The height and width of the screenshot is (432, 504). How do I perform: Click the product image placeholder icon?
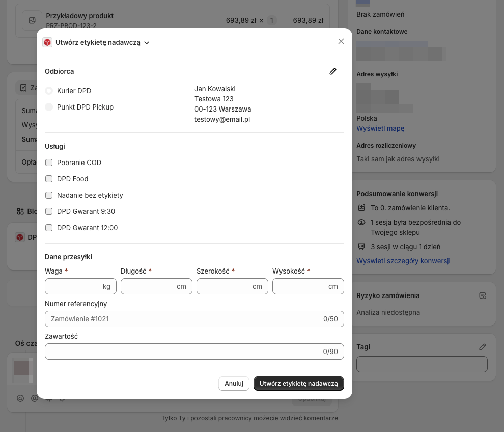32,20
